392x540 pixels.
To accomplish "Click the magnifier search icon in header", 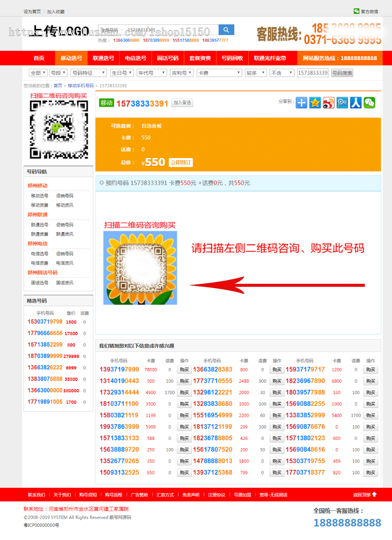I will point(226,30).
